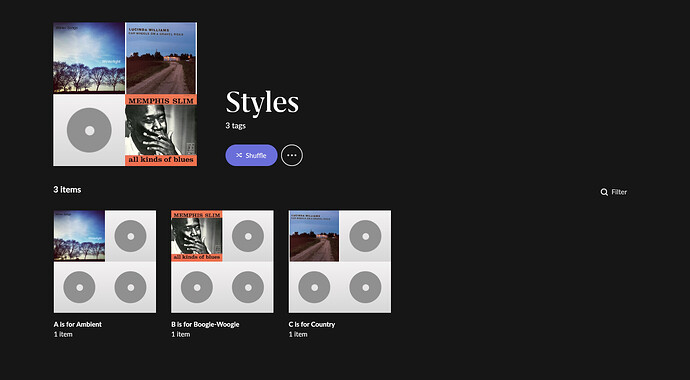
Task: Open the B is for Boogie-Woogie thumbnail
Action: tap(222, 262)
